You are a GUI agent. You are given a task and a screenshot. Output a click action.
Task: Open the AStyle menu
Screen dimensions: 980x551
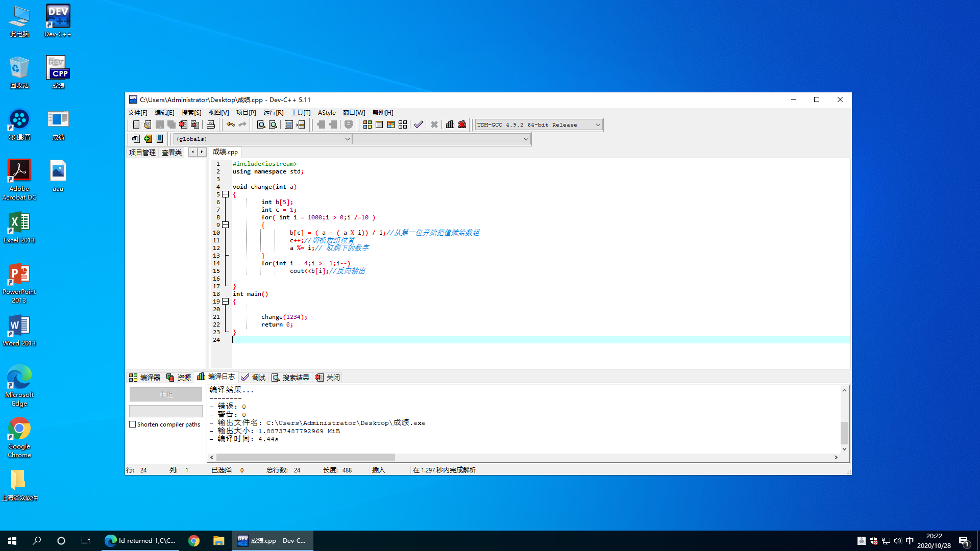pos(327,113)
